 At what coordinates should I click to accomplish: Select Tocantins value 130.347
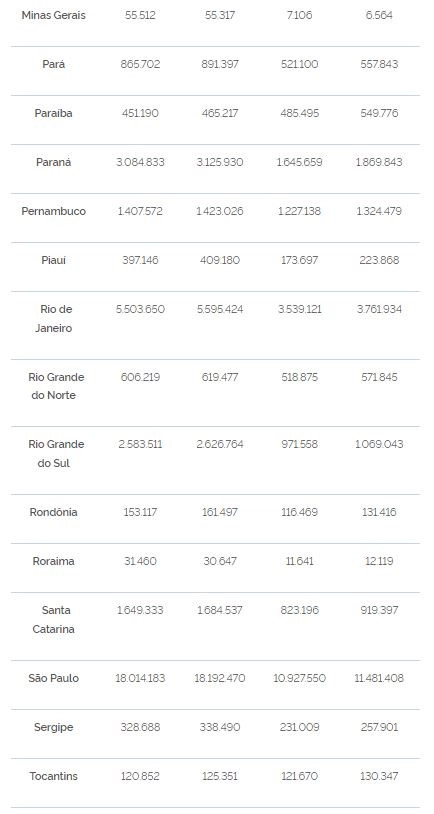(x=379, y=777)
